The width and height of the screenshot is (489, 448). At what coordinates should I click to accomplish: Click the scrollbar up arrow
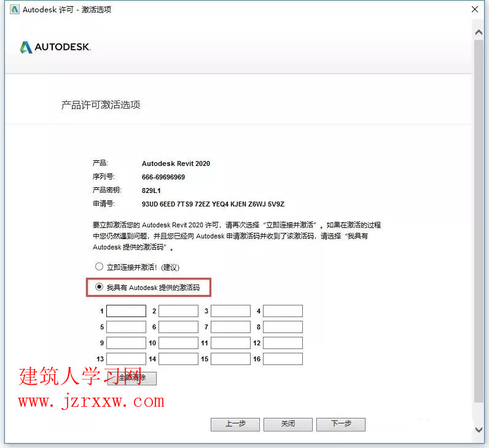tap(479, 32)
